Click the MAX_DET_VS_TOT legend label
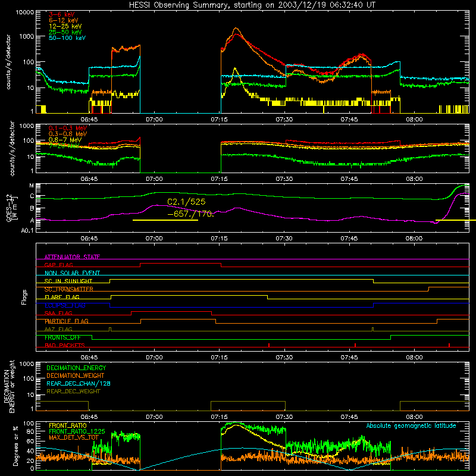 73,437
